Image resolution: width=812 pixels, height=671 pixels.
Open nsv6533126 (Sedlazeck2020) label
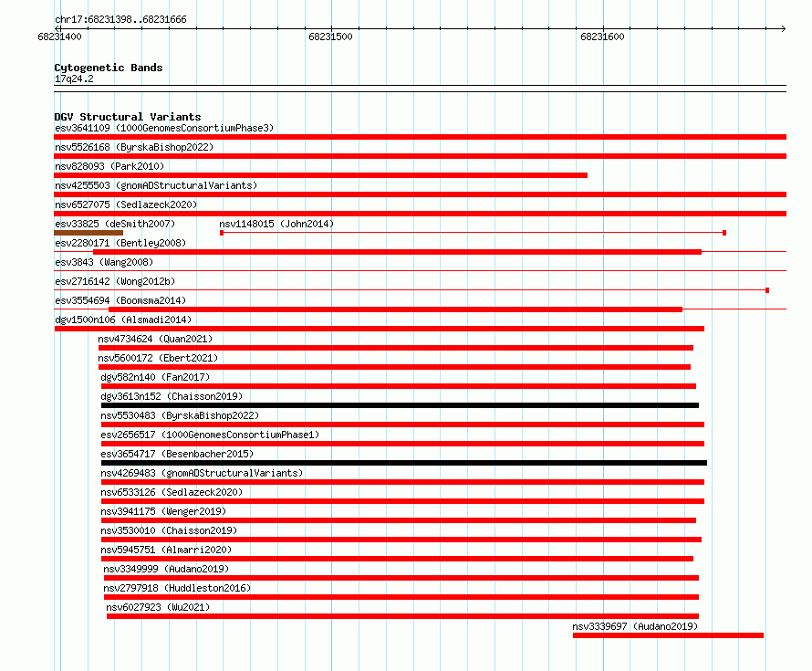tap(172, 492)
